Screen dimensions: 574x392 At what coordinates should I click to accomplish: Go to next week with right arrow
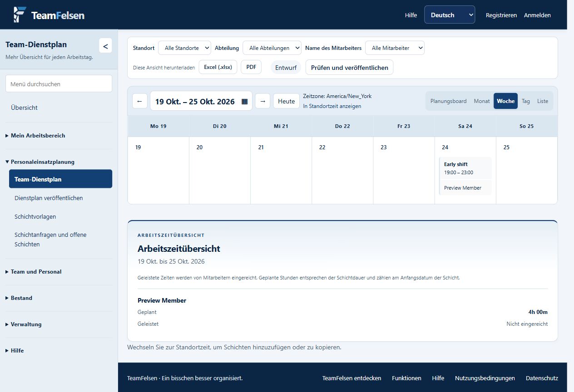(x=262, y=101)
